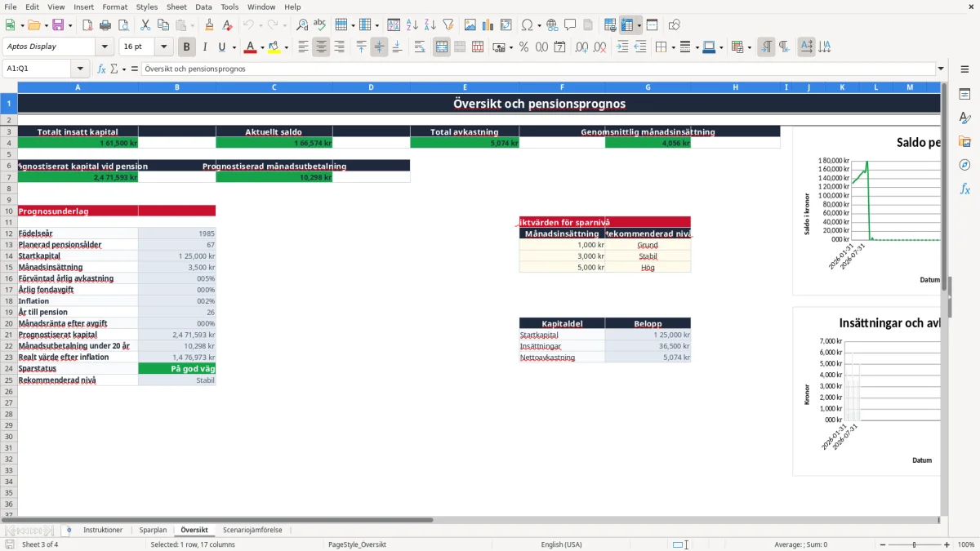The height and width of the screenshot is (551, 980).
Task: Open the font color dropdown arrow
Action: tap(262, 47)
